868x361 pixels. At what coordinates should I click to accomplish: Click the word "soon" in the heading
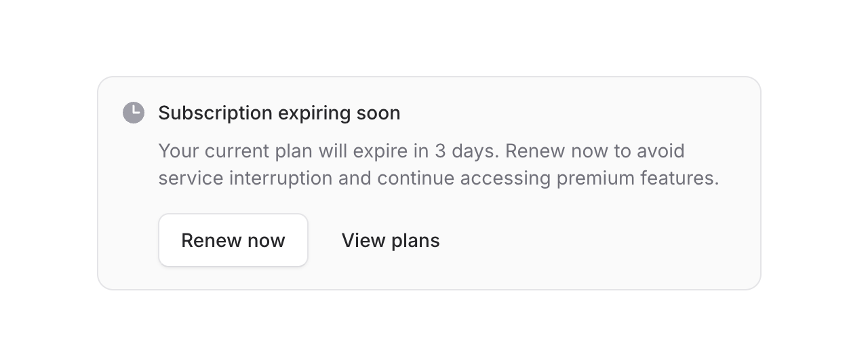pyautogui.click(x=378, y=113)
